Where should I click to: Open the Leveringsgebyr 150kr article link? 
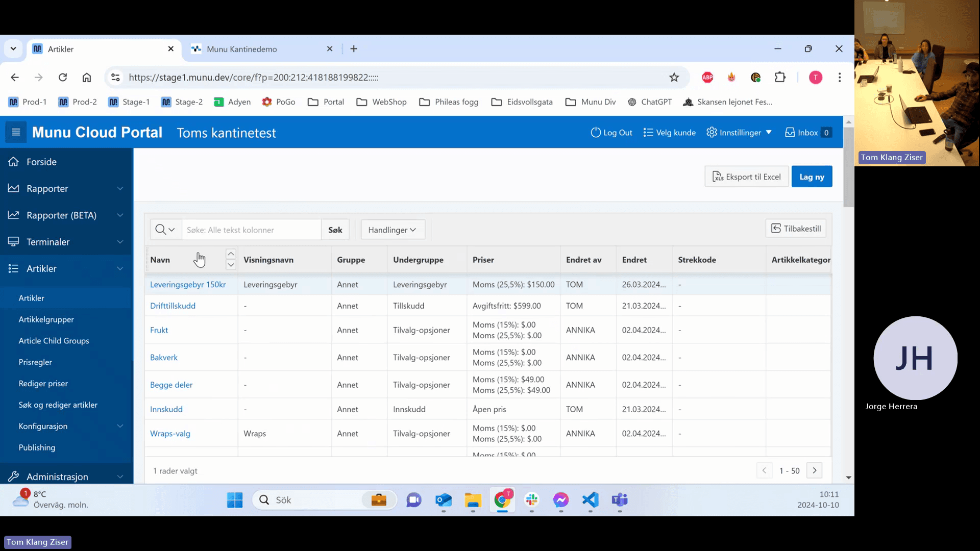pos(188,285)
